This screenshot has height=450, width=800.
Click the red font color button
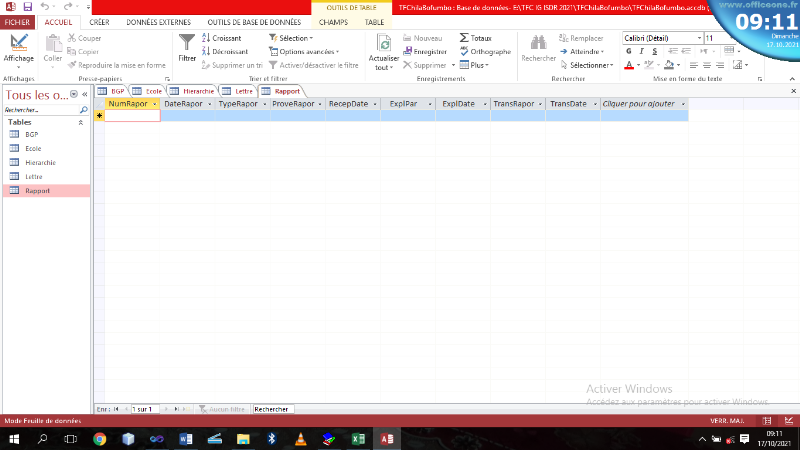631,65
